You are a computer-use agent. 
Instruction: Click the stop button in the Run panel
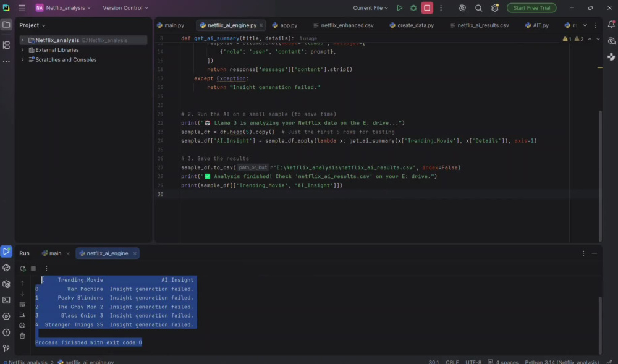[x=33, y=268]
